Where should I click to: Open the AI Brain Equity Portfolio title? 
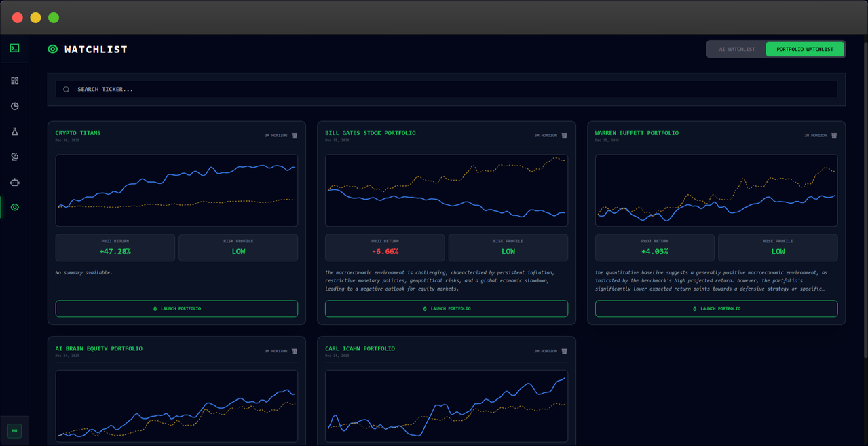[99, 348]
